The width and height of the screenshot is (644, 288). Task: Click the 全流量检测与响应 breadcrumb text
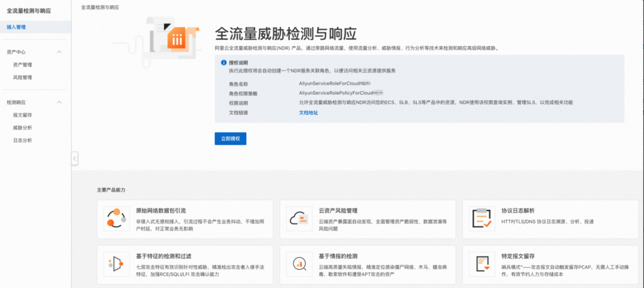click(100, 7)
